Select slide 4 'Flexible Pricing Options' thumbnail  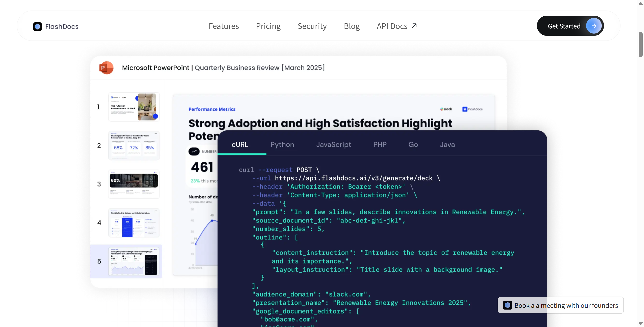(134, 223)
